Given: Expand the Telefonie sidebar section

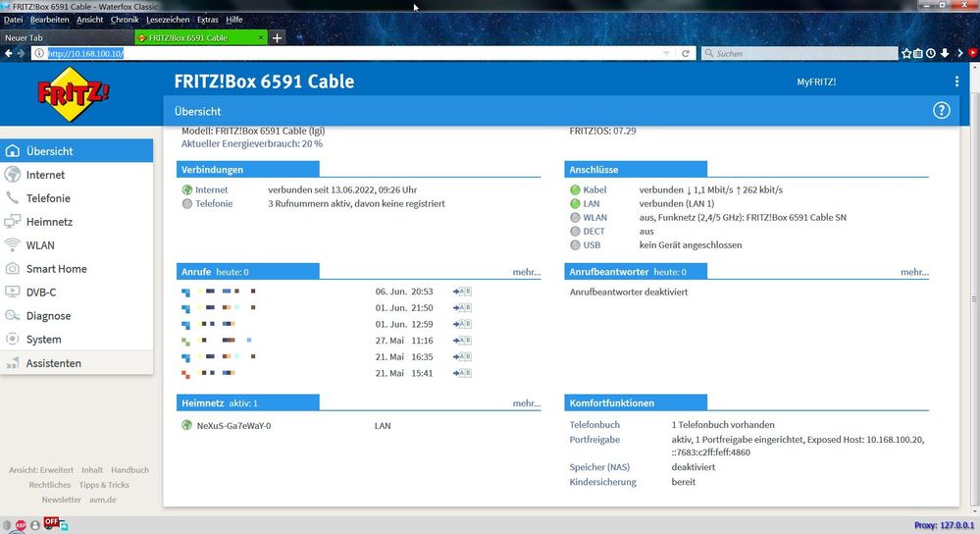Looking at the screenshot, I should coord(77,198).
